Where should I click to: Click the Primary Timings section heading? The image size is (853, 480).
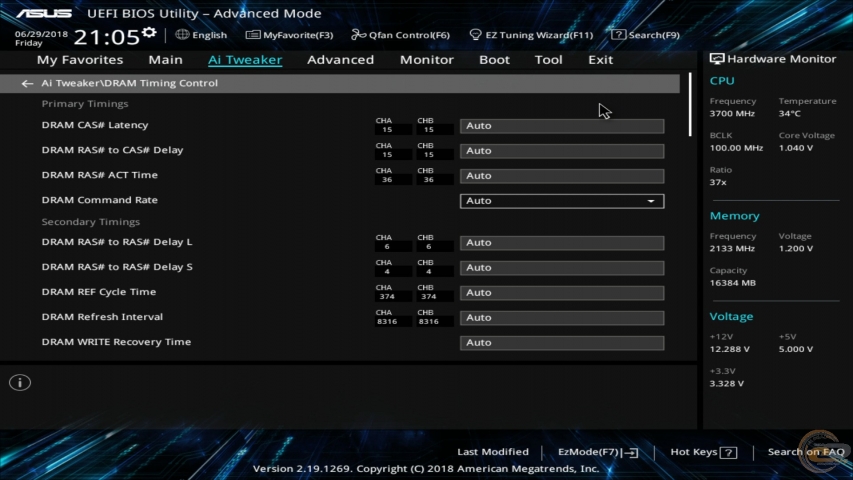[85, 104]
